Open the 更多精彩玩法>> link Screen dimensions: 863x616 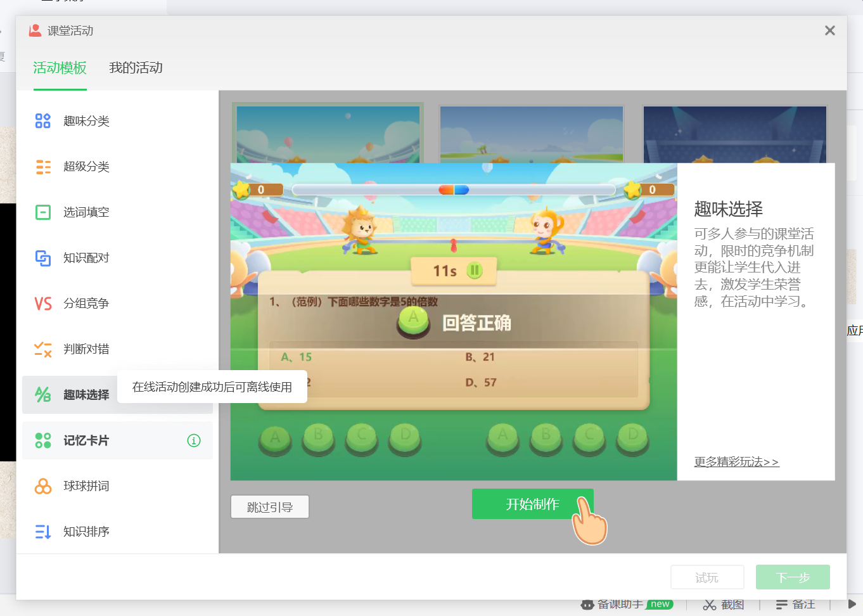click(x=736, y=461)
